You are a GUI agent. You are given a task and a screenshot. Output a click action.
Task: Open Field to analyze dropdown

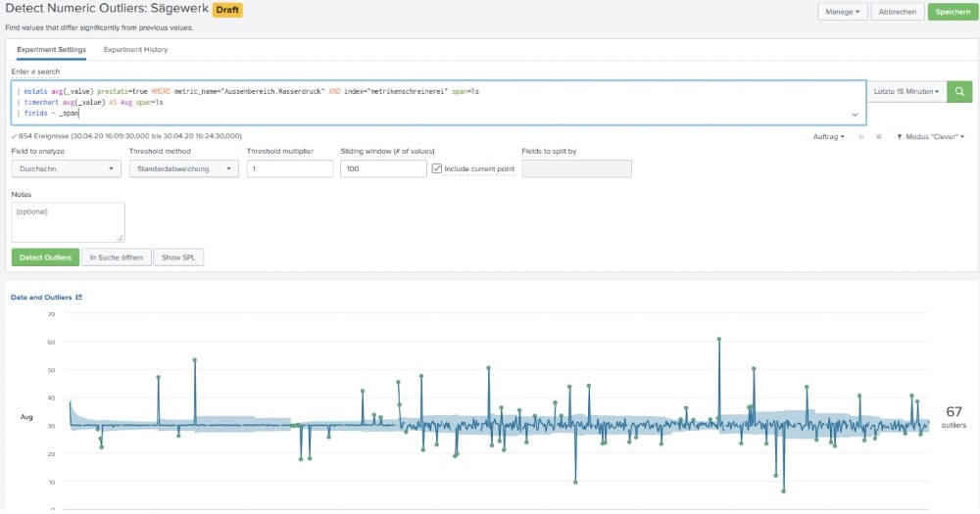pos(67,168)
